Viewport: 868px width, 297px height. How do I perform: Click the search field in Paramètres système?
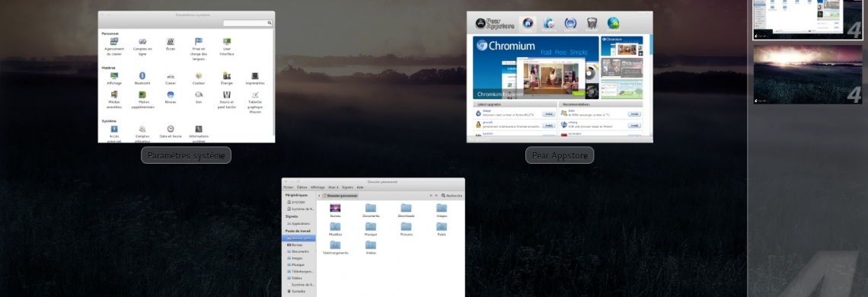pos(247,23)
